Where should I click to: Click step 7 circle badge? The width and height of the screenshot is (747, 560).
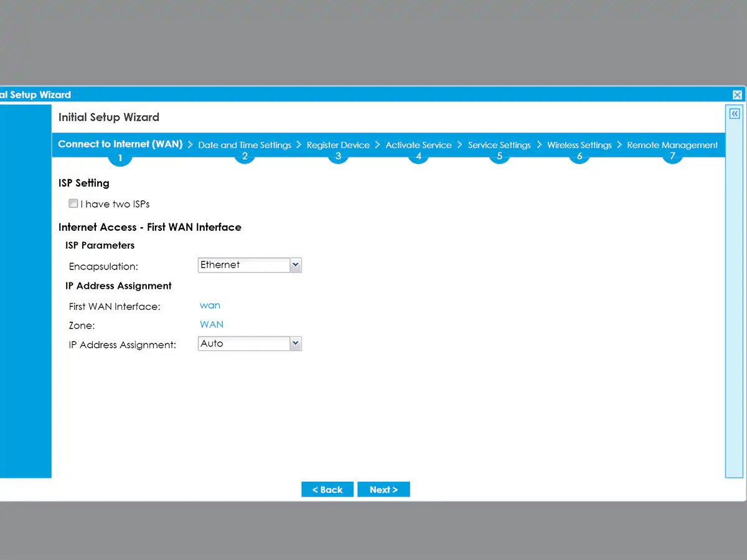(x=672, y=156)
